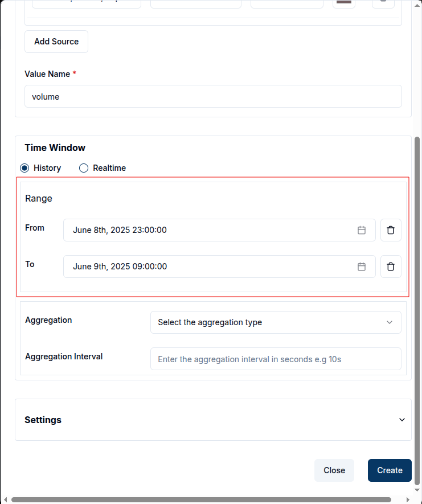Click the horizontal scrollbar thumb
422x504 pixels.
(x=201, y=500)
